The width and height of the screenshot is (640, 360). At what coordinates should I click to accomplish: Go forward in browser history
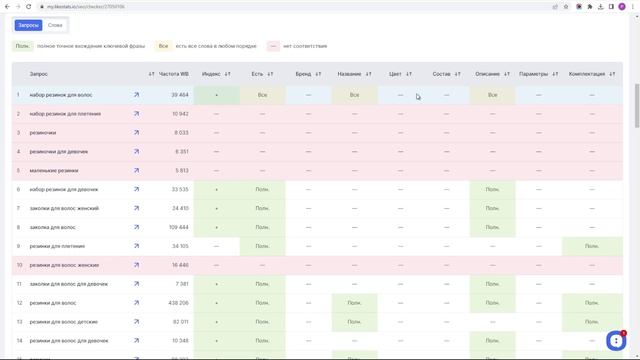18,7
